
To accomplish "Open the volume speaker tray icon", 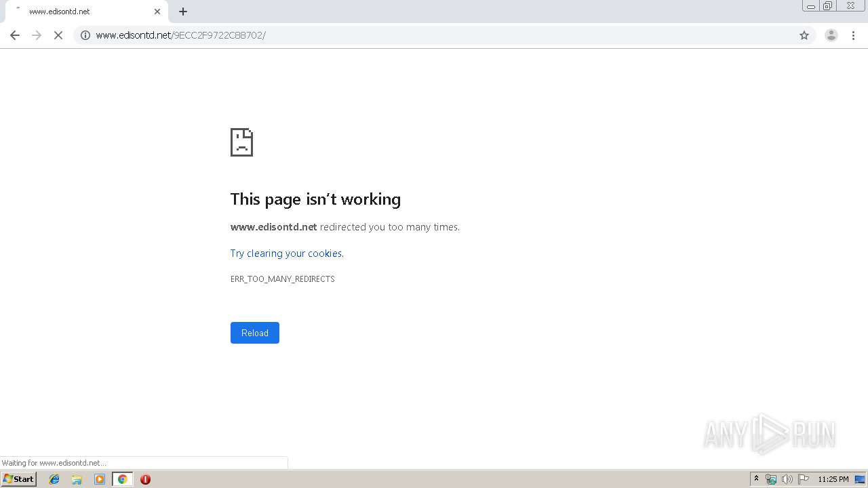I will click(x=787, y=479).
